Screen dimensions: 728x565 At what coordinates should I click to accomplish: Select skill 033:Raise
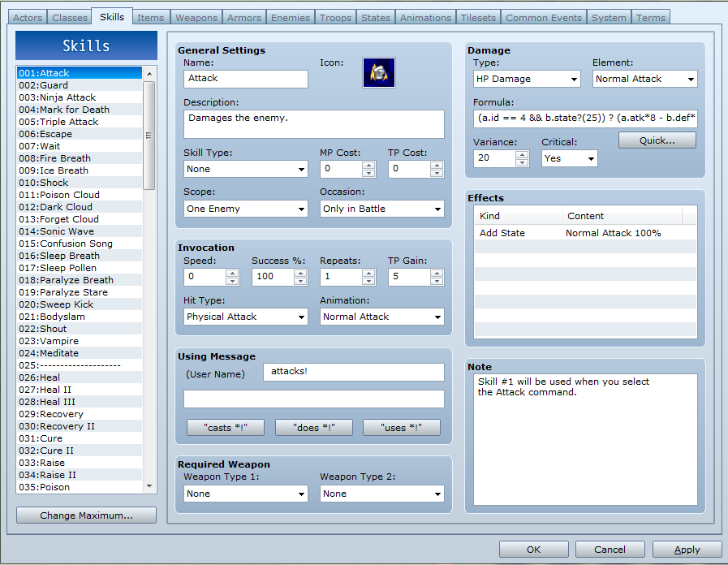pos(80,463)
